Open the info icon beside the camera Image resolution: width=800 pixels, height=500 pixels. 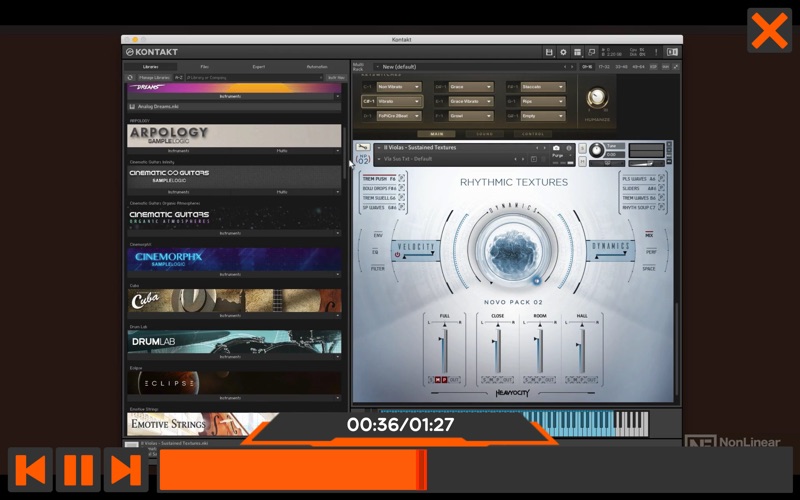click(x=569, y=148)
